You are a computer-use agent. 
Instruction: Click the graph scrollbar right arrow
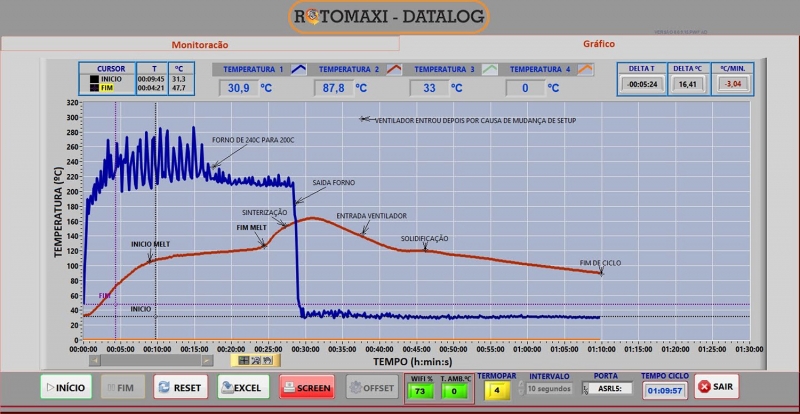pos(207,360)
